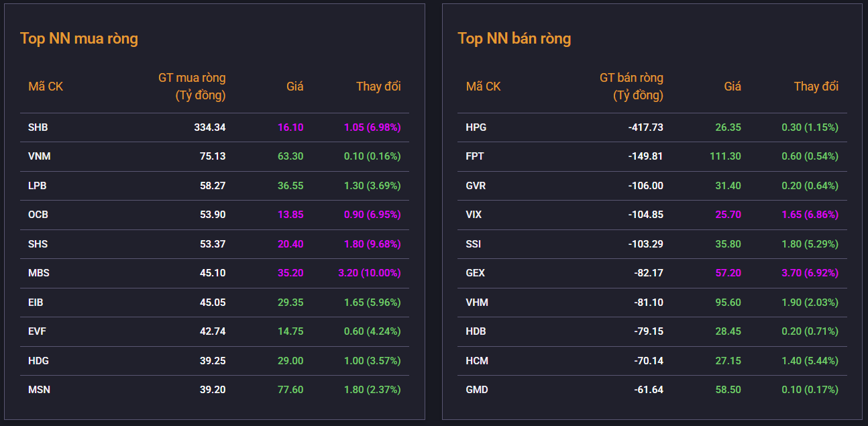Click EIB net buy value 45.05

point(213,302)
